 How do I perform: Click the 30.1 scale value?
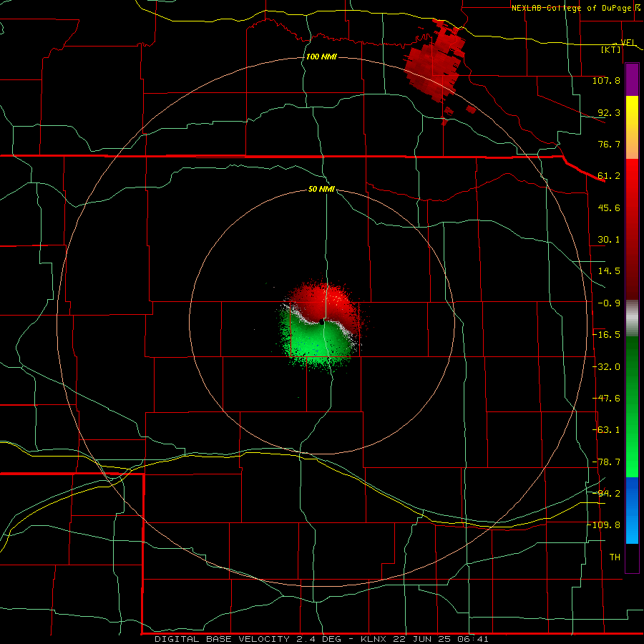pos(609,240)
